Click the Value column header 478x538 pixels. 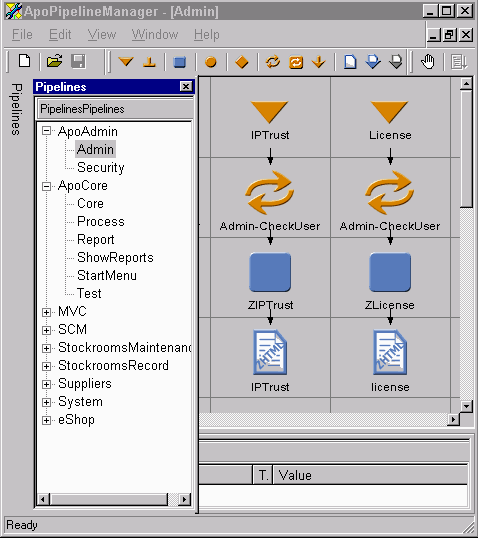tap(370, 475)
